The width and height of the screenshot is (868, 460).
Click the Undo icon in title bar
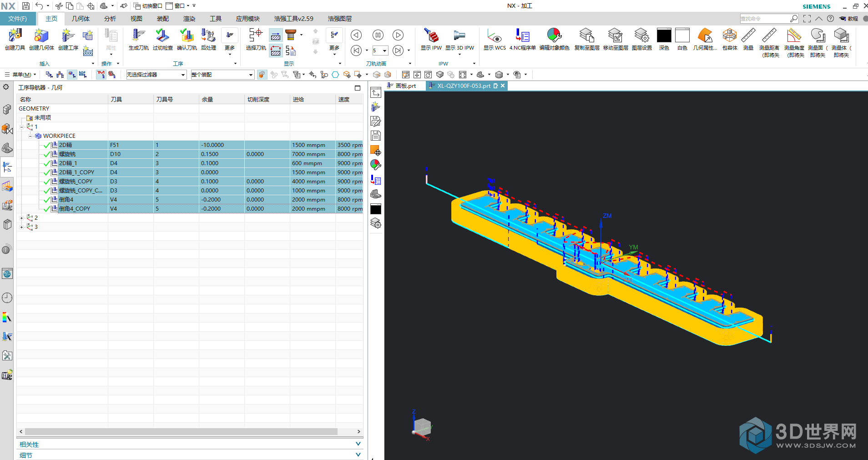[39, 6]
